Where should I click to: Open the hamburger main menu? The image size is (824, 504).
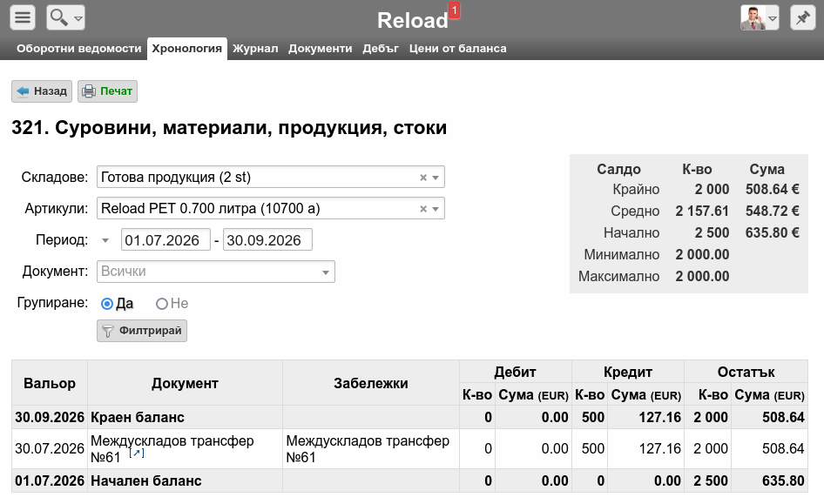(22, 18)
